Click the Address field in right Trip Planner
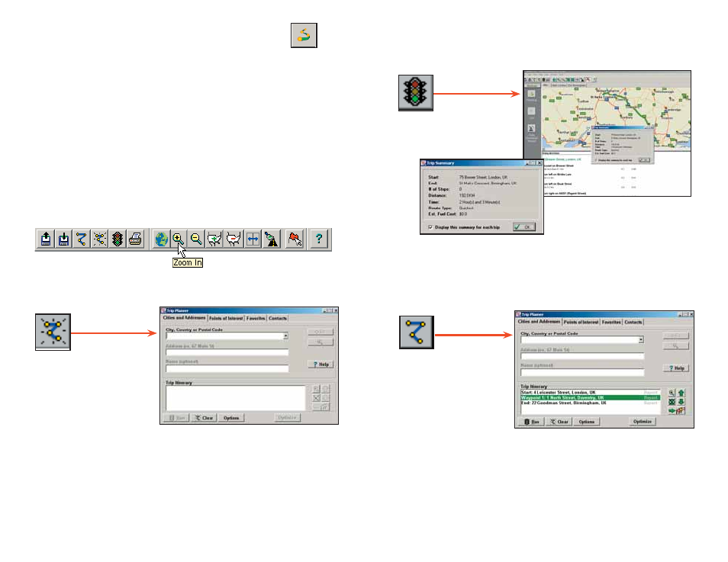The width and height of the screenshot is (728, 562). [x=582, y=356]
